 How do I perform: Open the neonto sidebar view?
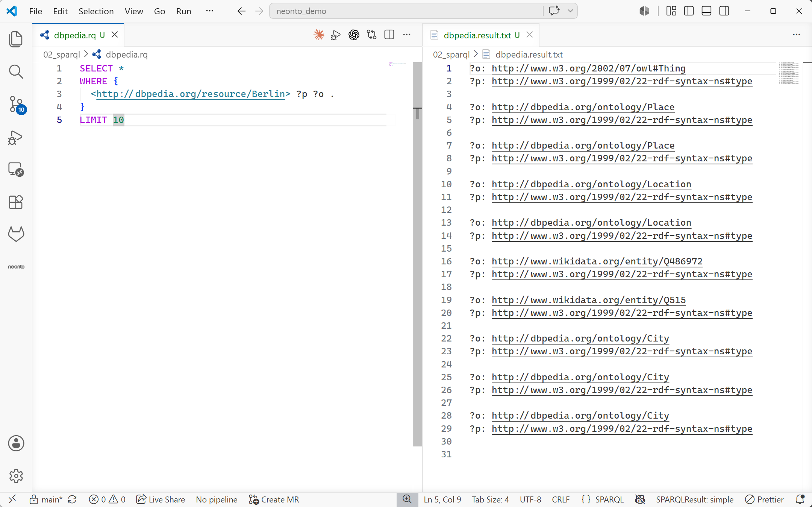(x=16, y=267)
